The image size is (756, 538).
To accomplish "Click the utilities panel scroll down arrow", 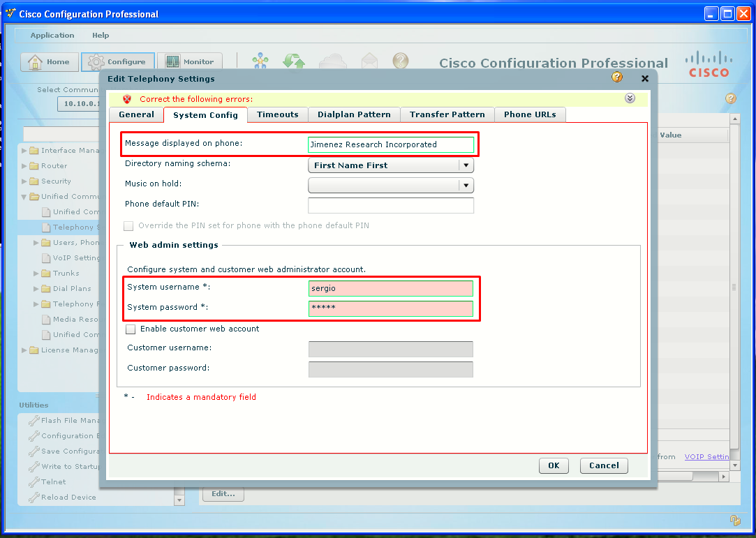I will click(179, 500).
